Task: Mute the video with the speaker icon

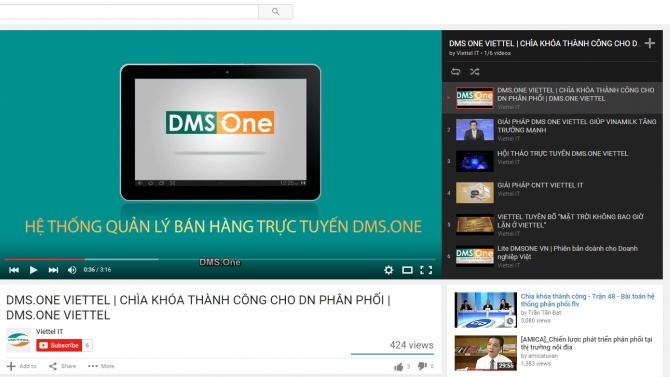Action: (72, 270)
